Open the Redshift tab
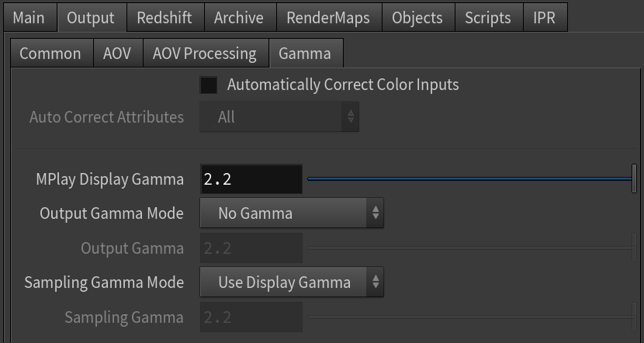The image size is (644, 343). click(165, 17)
